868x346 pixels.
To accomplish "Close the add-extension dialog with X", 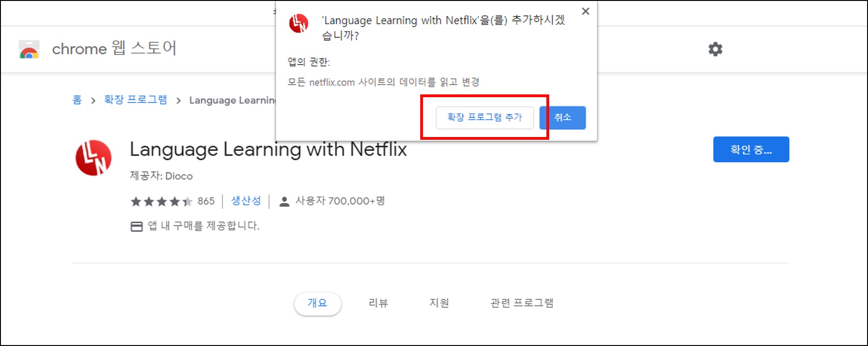I will pyautogui.click(x=585, y=11).
